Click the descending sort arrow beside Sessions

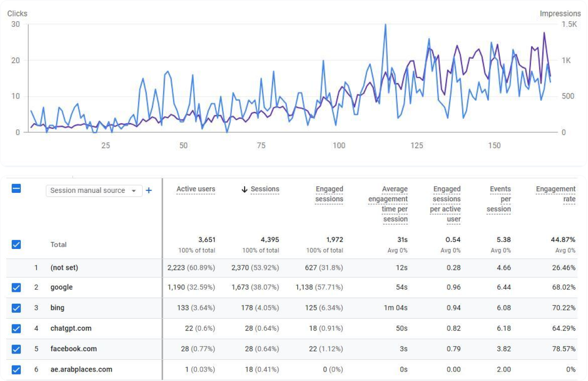click(x=244, y=189)
